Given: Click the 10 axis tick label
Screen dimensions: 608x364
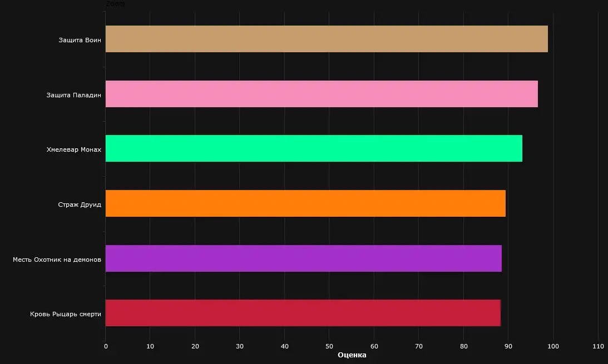Looking at the screenshot, I should 150,346.
